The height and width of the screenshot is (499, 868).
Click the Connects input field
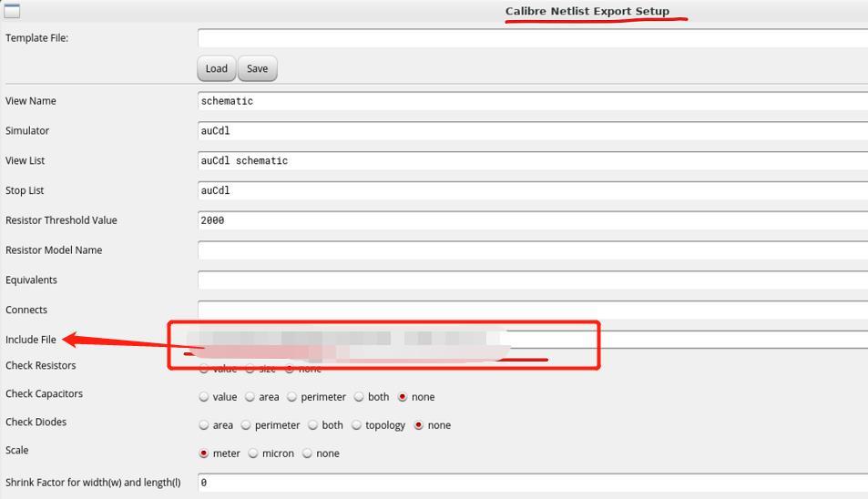(x=532, y=311)
